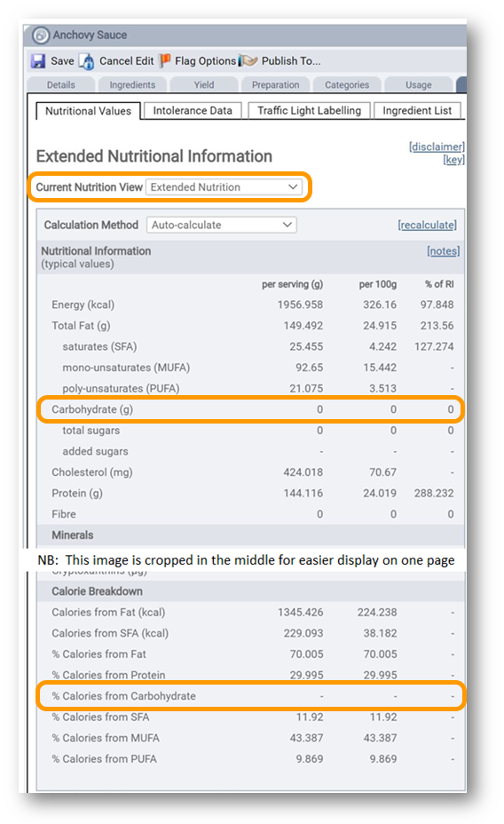Viewport: 504px width, 824px height.
Task: Select the Categories tab
Action: (347, 84)
